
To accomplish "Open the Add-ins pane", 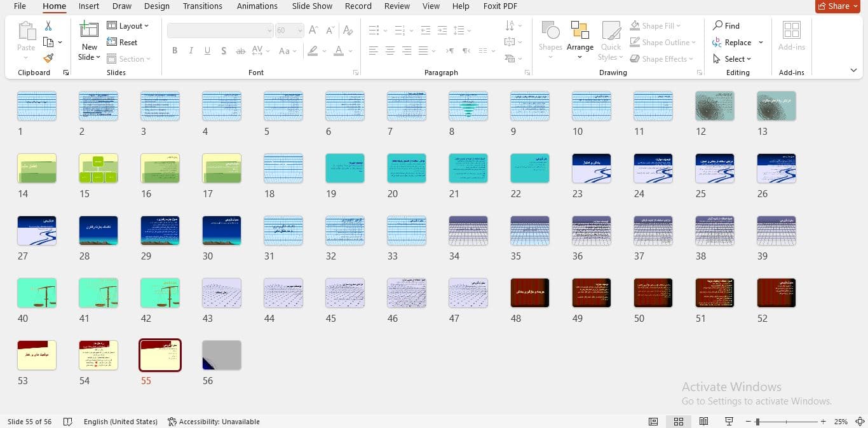I will [x=791, y=36].
